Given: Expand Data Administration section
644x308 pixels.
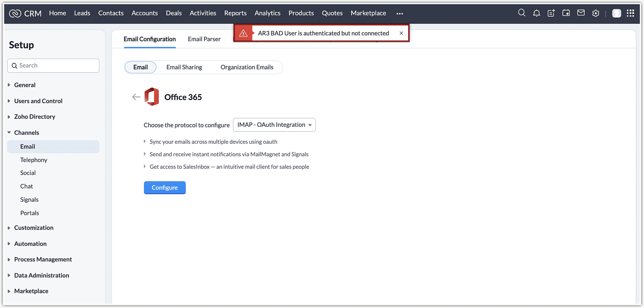Looking at the screenshot, I should point(9,275).
